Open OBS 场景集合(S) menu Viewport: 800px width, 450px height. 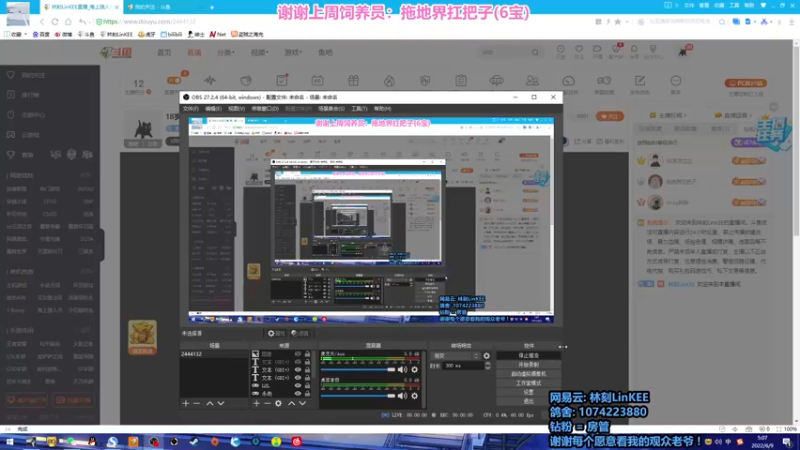coord(331,109)
